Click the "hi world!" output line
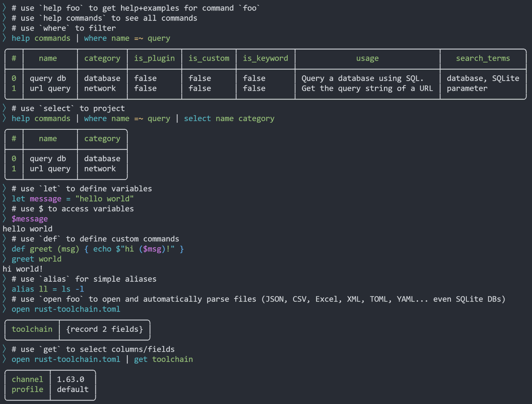 point(23,269)
